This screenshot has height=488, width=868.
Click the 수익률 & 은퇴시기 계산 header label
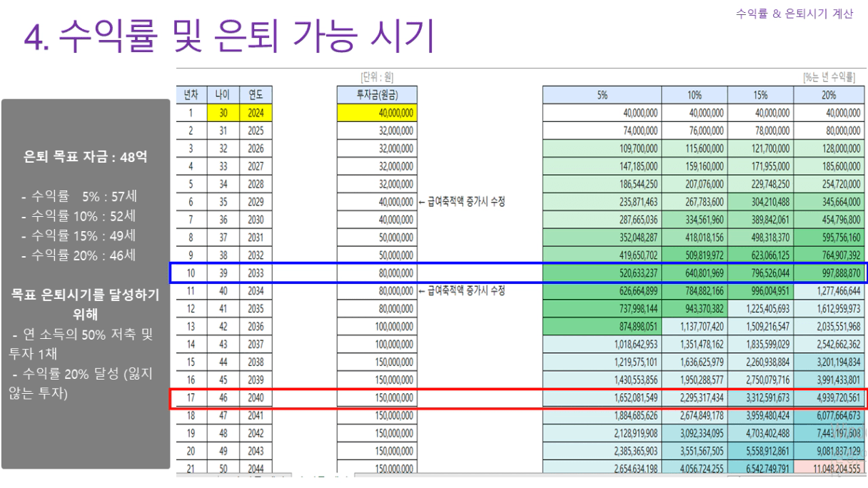click(x=794, y=14)
